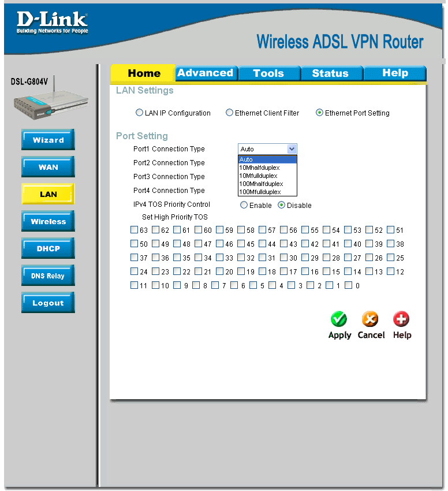The image size is (448, 491).
Task: Select the LAN IP Configuration radio button
Action: tap(139, 113)
